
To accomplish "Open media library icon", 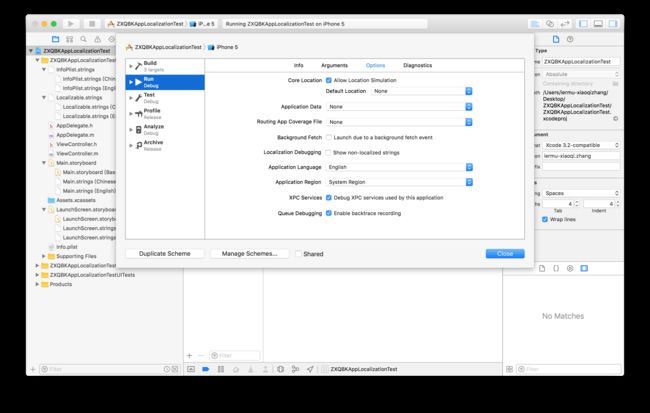I will tap(584, 269).
